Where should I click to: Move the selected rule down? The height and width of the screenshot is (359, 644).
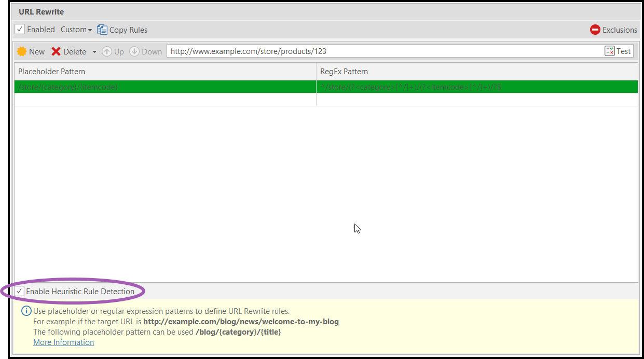pos(146,51)
